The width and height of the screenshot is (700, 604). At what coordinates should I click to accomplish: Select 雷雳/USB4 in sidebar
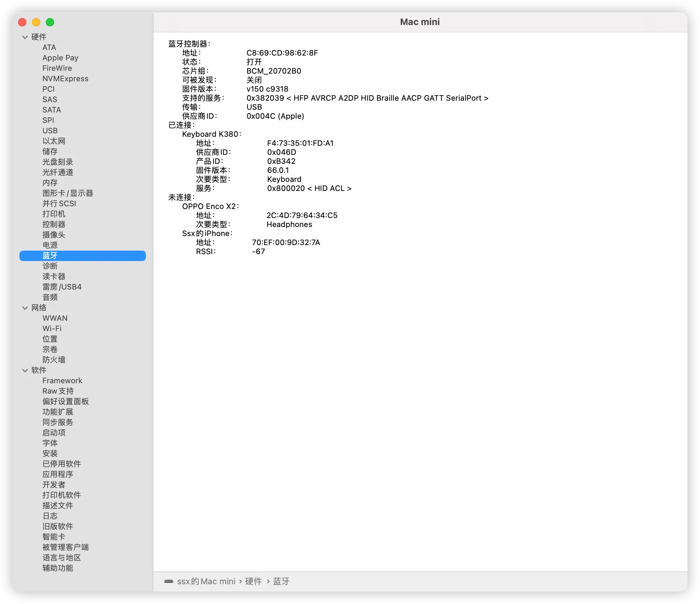[x=62, y=287]
